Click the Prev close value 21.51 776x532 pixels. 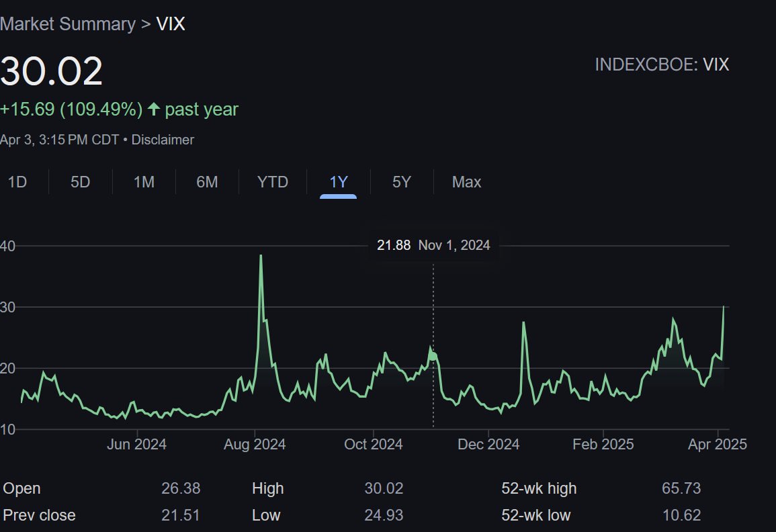coord(181,515)
